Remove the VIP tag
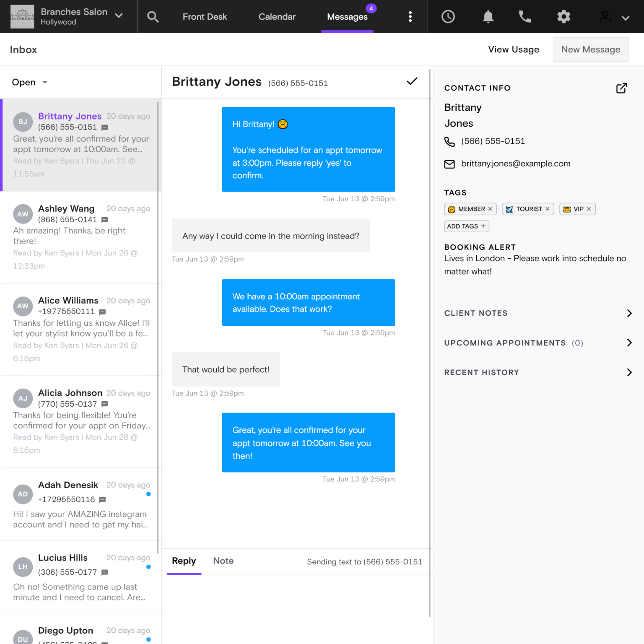644x644 pixels. point(589,209)
